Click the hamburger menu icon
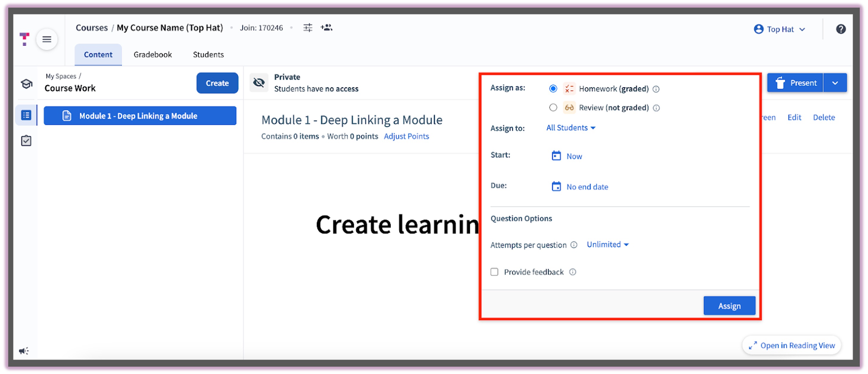The image size is (868, 374). pyautogui.click(x=46, y=39)
